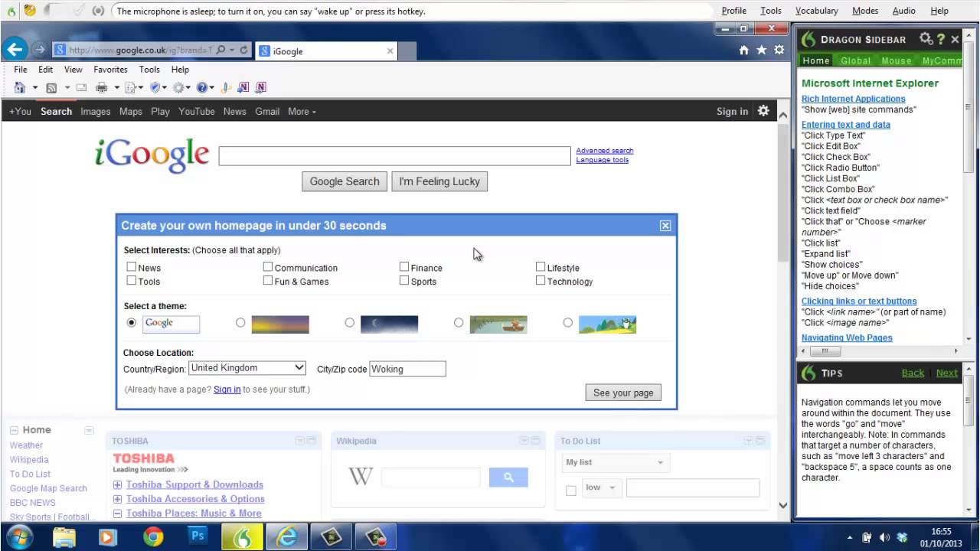Click the browser Back arrow button

[15, 50]
